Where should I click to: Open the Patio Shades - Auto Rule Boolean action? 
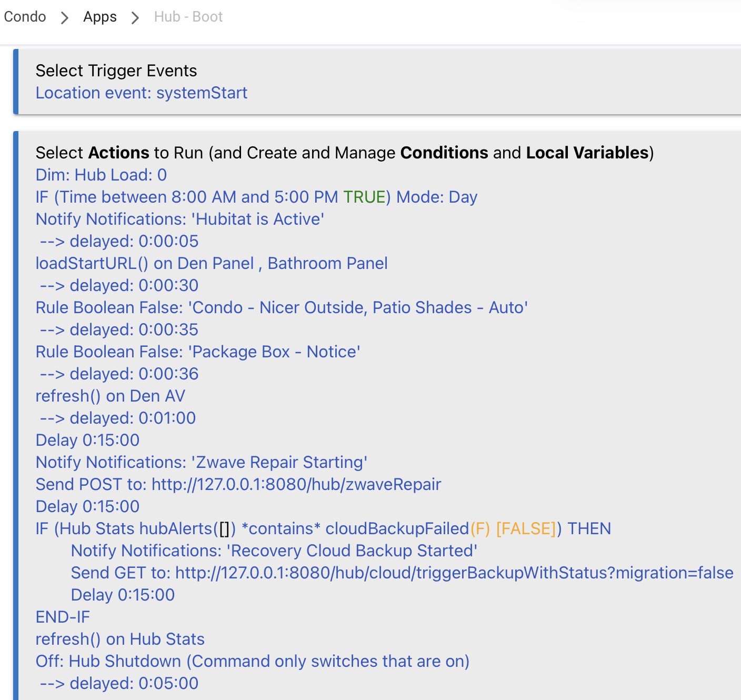click(x=282, y=307)
